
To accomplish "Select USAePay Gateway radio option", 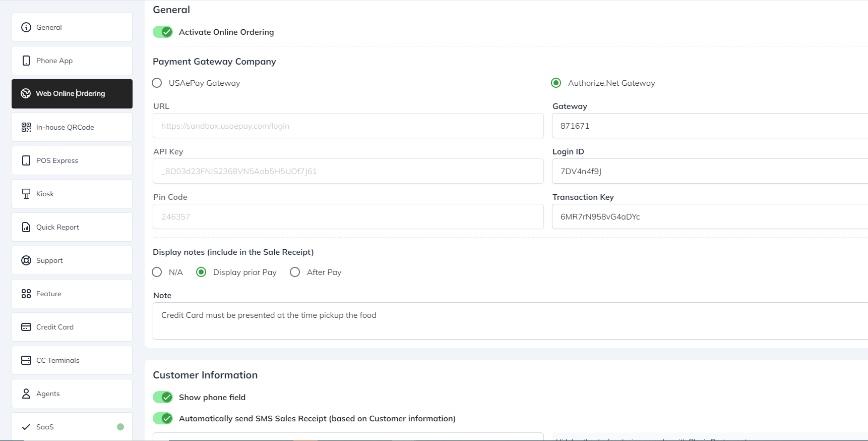I will point(157,83).
